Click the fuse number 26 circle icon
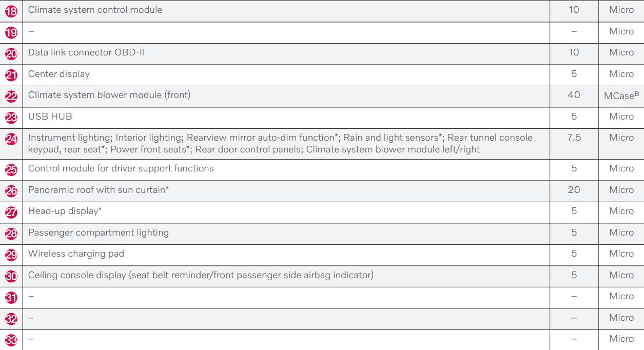Viewport: 644px width, 350px height. click(x=11, y=191)
